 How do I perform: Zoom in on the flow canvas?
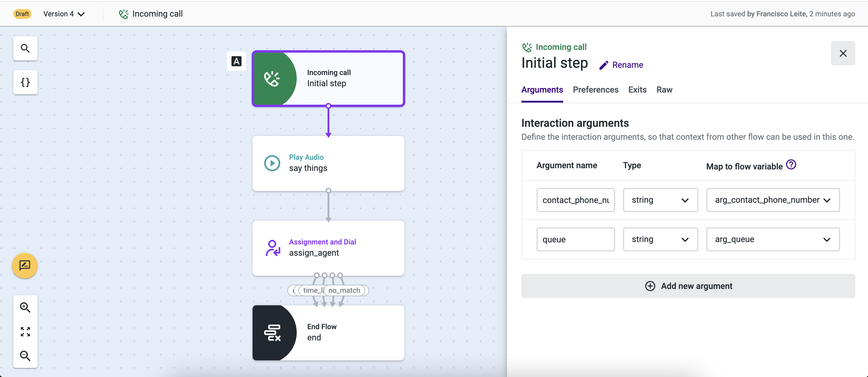25,307
